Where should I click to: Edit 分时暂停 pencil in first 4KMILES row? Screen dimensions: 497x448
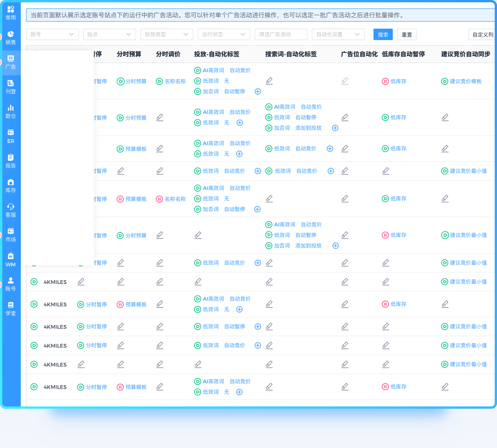pyautogui.click(x=81, y=282)
